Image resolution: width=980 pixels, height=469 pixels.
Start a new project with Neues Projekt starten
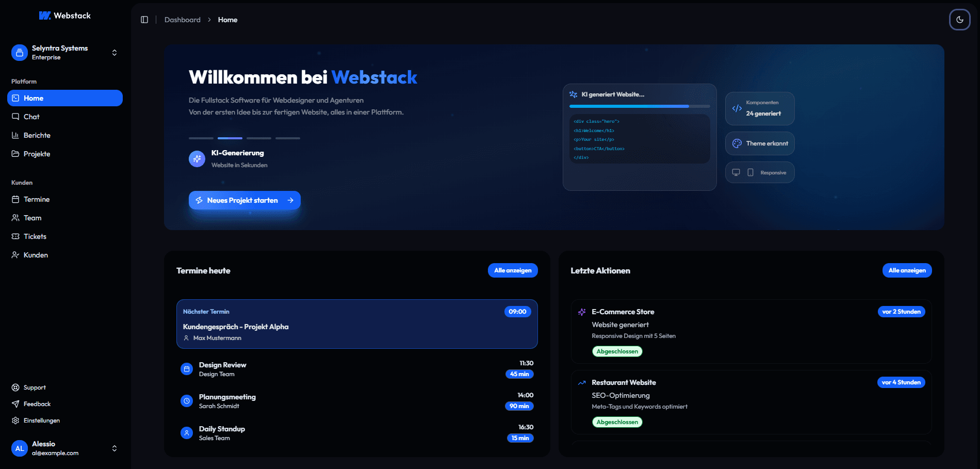(244, 200)
